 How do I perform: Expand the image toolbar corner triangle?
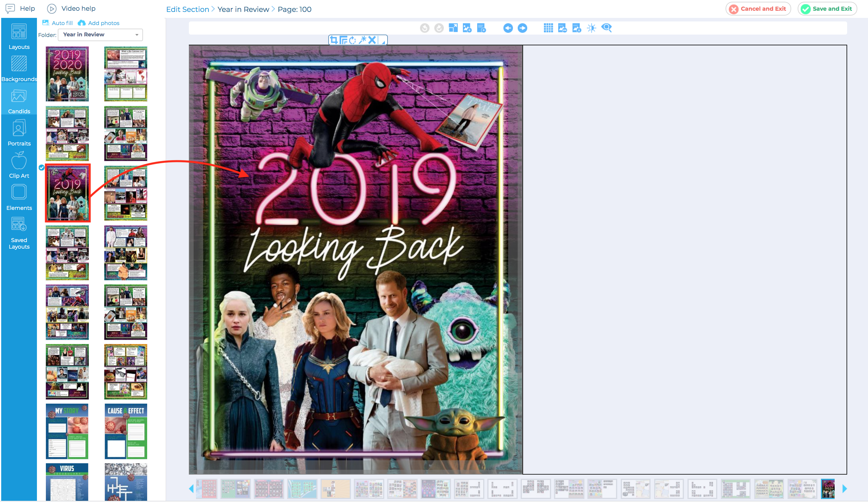click(x=383, y=42)
